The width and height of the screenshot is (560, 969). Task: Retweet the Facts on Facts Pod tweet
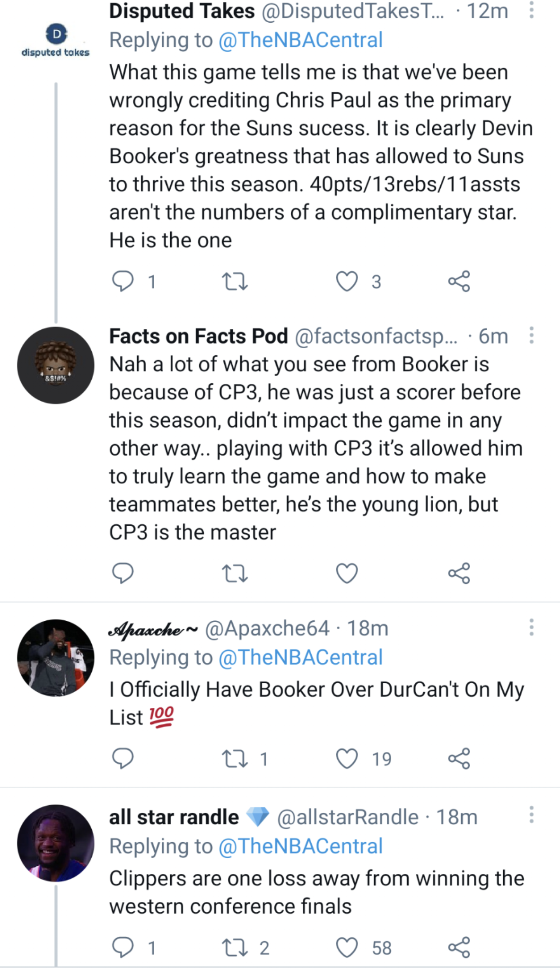point(235,573)
